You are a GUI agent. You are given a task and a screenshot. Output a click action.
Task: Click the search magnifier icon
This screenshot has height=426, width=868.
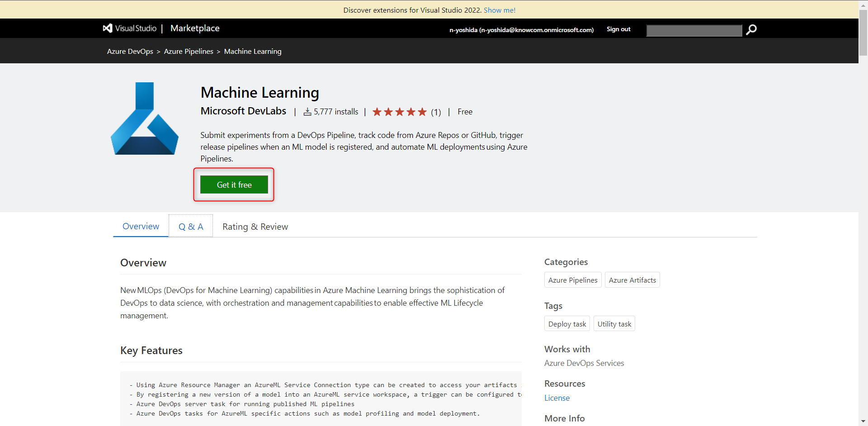(751, 30)
